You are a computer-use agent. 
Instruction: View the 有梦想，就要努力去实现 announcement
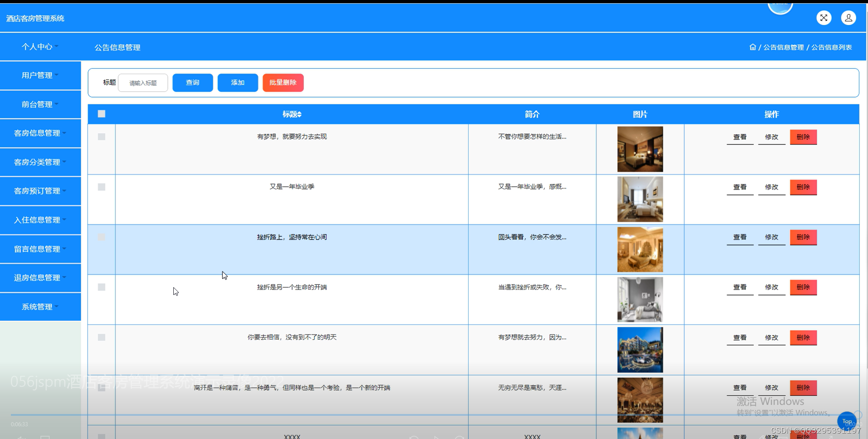coord(740,137)
